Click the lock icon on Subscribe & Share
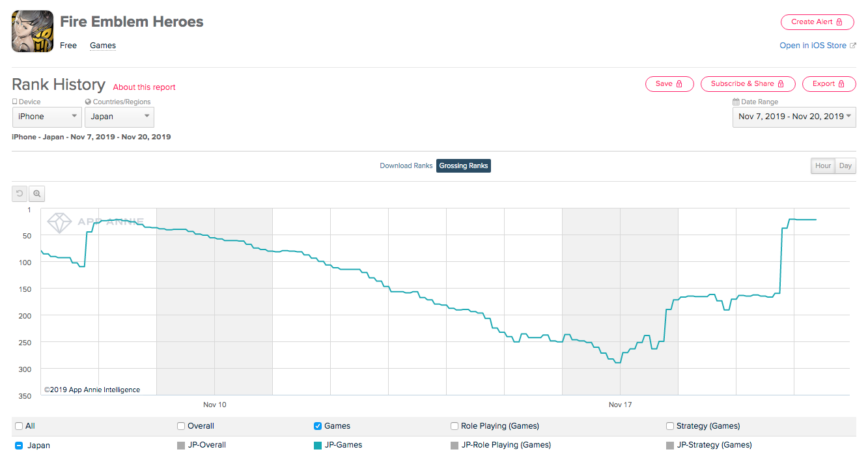Screen dimensions: 868x471 (781, 84)
